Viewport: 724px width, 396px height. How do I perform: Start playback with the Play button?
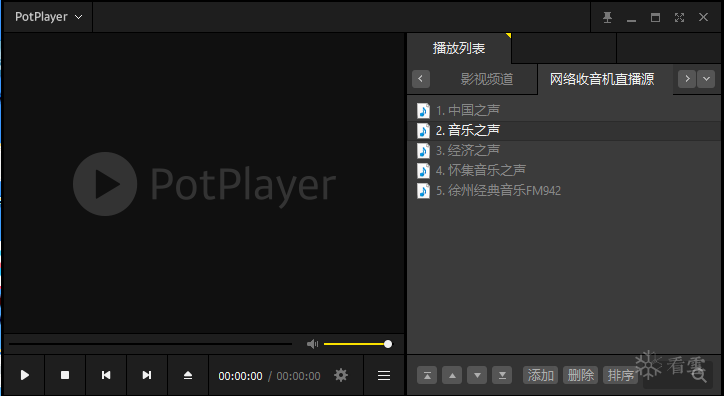pos(24,375)
